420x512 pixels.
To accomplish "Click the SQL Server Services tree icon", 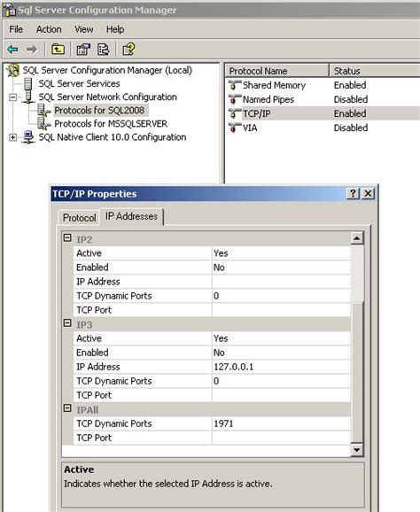I will point(28,83).
